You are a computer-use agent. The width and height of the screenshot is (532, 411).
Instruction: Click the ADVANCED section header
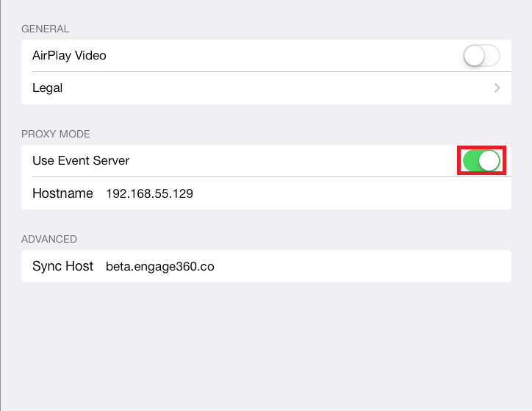pos(49,239)
